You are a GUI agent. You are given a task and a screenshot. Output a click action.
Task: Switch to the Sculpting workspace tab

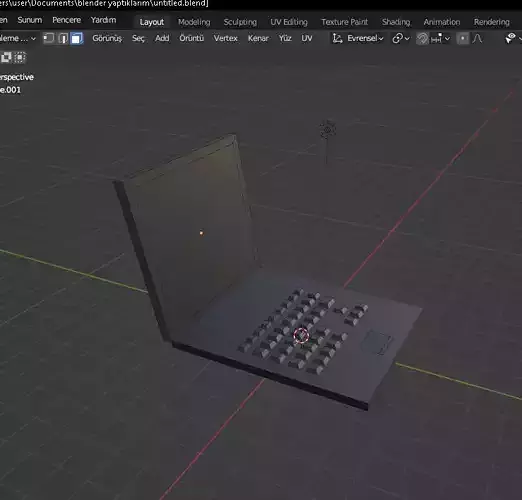tap(240, 22)
